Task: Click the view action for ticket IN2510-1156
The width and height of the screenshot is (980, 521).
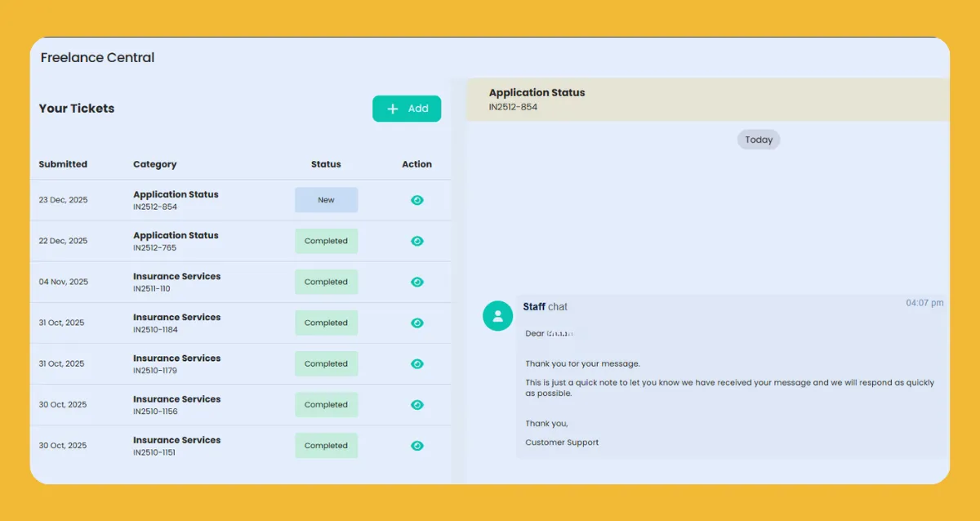Action: [417, 404]
